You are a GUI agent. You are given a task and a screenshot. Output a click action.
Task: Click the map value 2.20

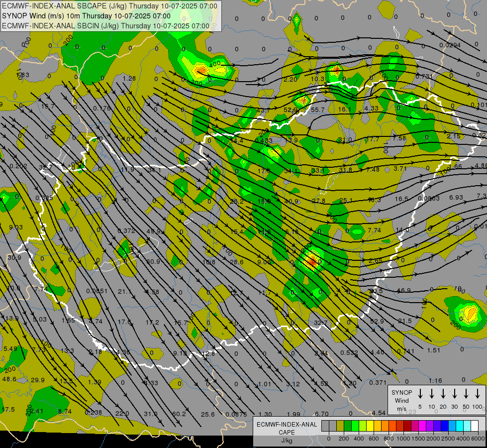coord(291,79)
